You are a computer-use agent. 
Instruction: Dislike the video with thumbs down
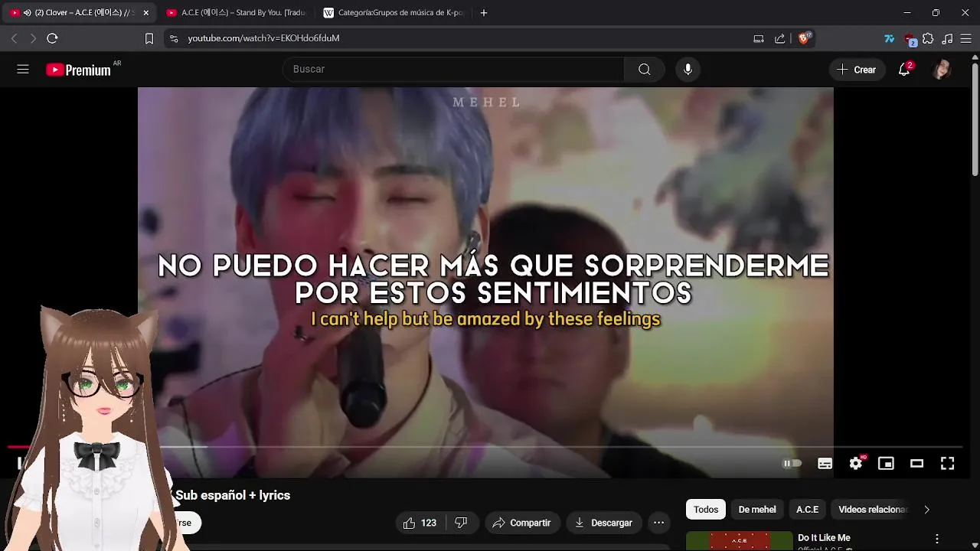pos(461,523)
